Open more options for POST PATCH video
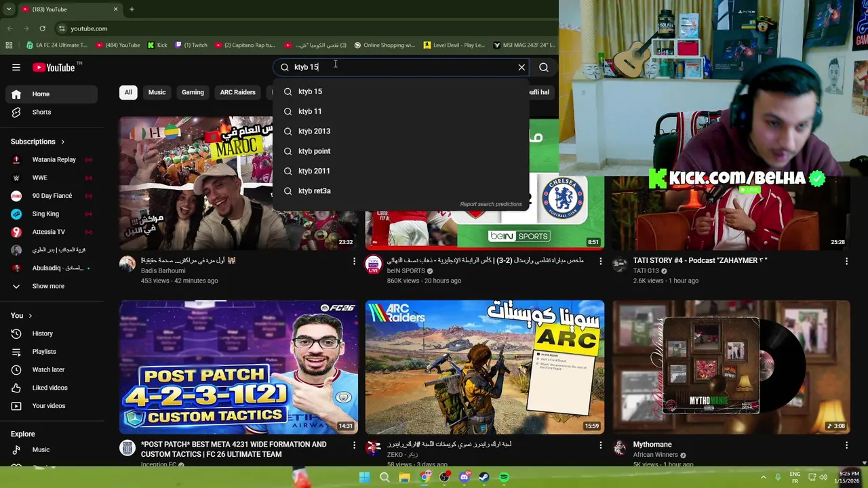Screen dimensions: 868x488 click(354, 445)
